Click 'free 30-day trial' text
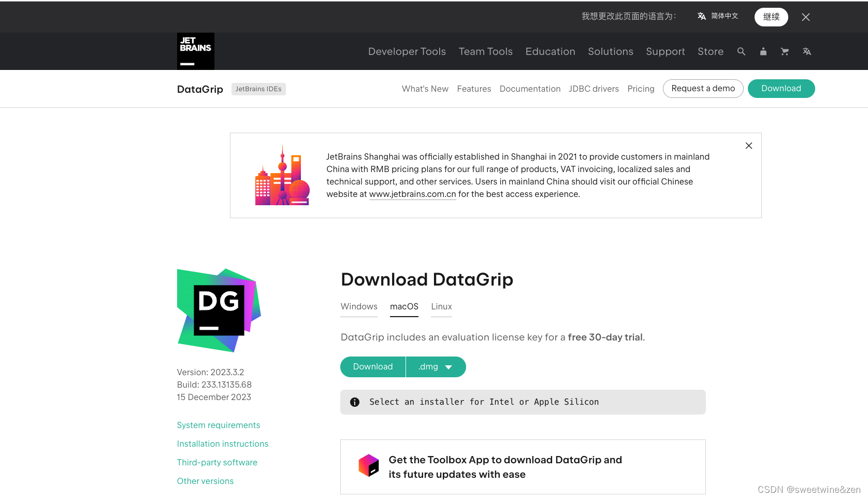868x498 pixels. (x=605, y=337)
